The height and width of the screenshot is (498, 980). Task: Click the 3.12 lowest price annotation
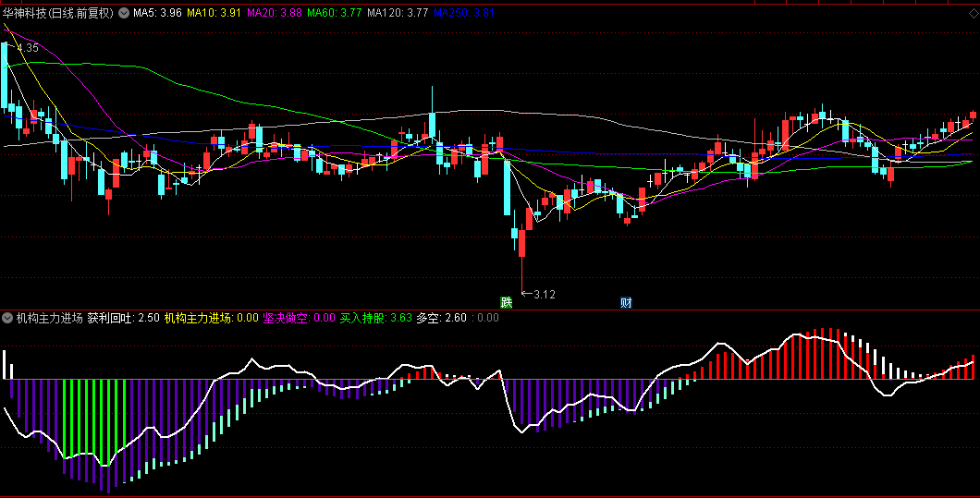pos(544,294)
